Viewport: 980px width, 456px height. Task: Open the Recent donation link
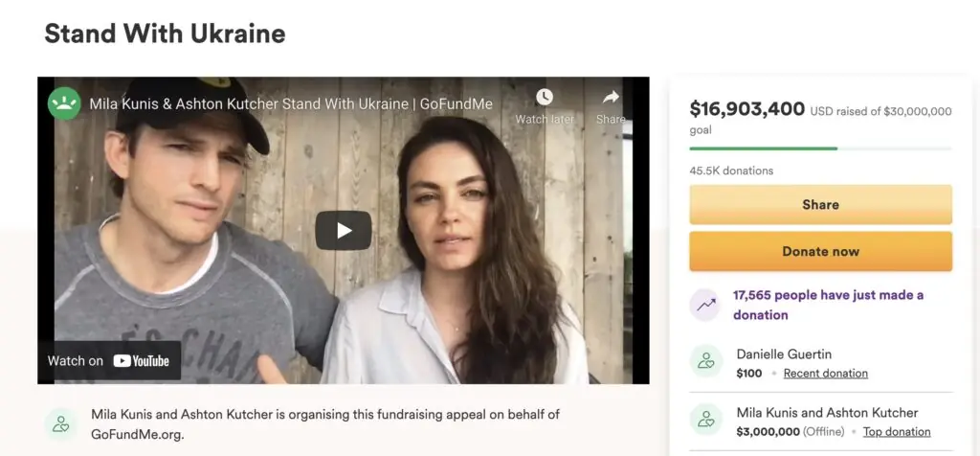click(825, 374)
